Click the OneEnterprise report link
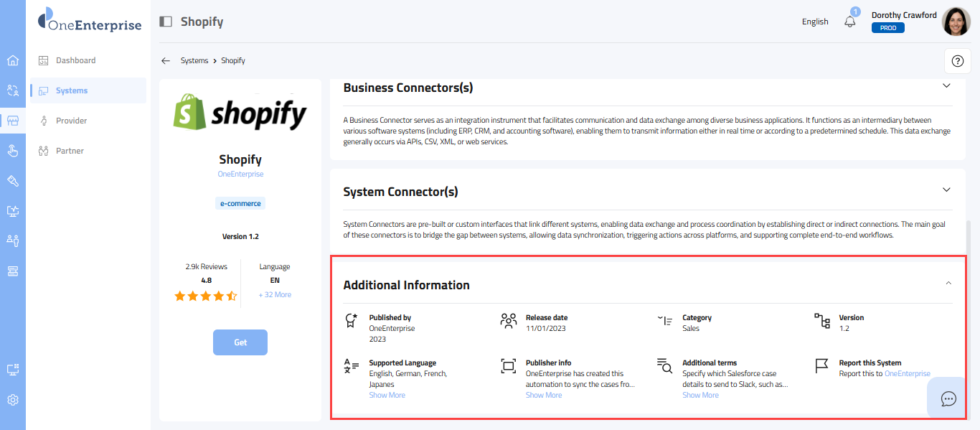The width and height of the screenshot is (980, 430). (x=907, y=373)
